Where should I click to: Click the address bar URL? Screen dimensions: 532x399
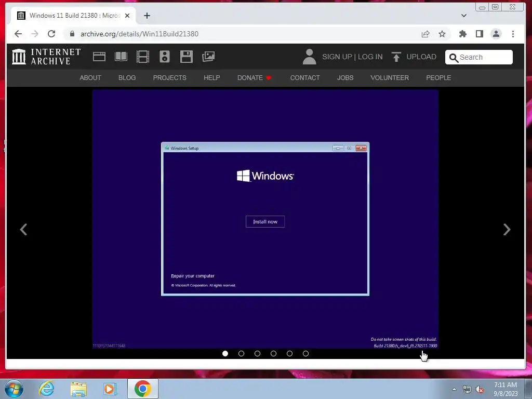[139, 34]
